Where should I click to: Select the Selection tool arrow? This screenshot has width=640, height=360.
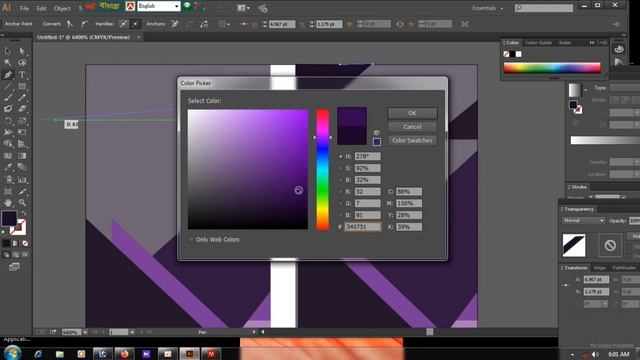(8, 51)
